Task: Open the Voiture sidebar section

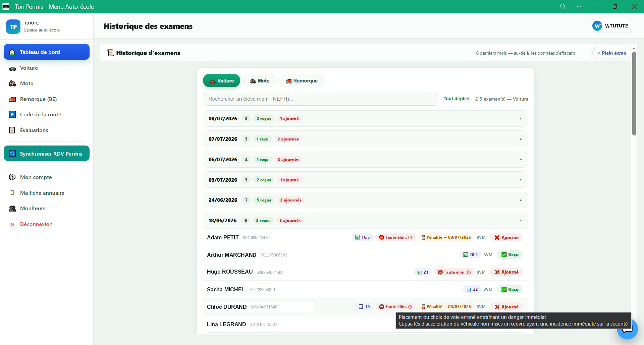Action: point(47,68)
